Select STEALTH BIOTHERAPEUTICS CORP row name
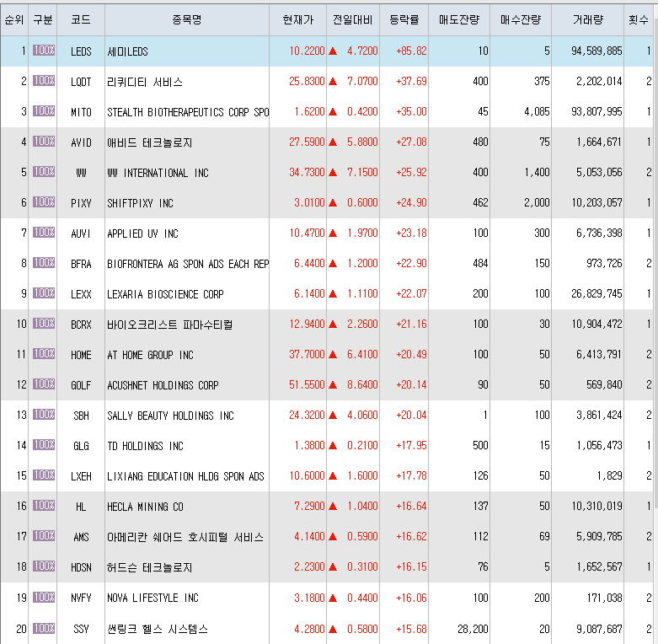Image resolution: width=658 pixels, height=644 pixels. (188, 112)
